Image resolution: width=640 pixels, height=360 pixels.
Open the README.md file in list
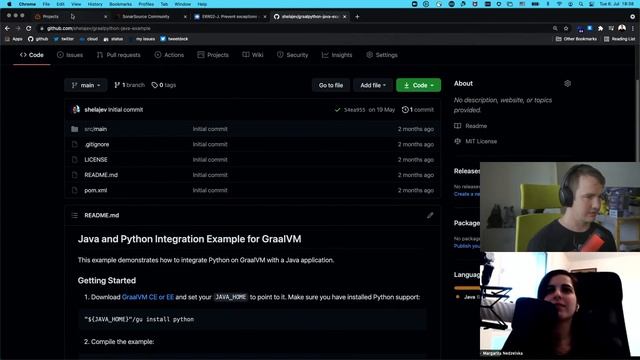point(101,175)
